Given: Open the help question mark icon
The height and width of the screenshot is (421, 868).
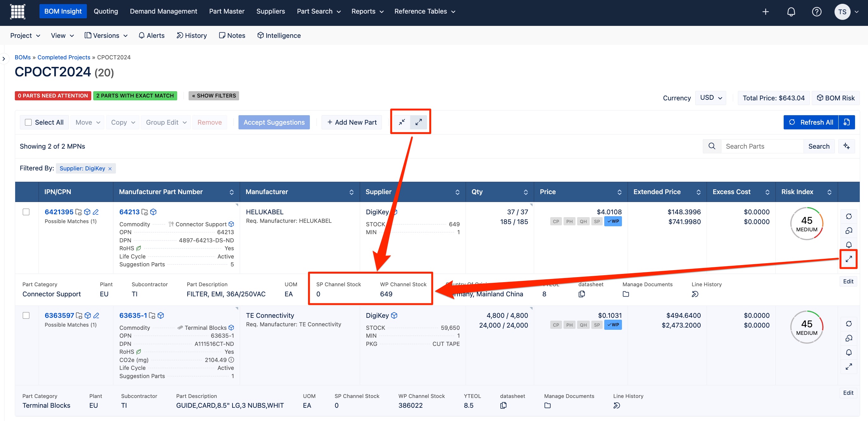Looking at the screenshot, I should (817, 12).
